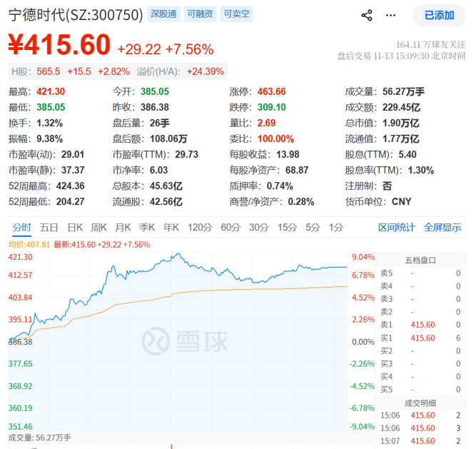The height and width of the screenshot is (449, 476).
Task: Show the 120分 minute chart
Action: [x=199, y=227]
